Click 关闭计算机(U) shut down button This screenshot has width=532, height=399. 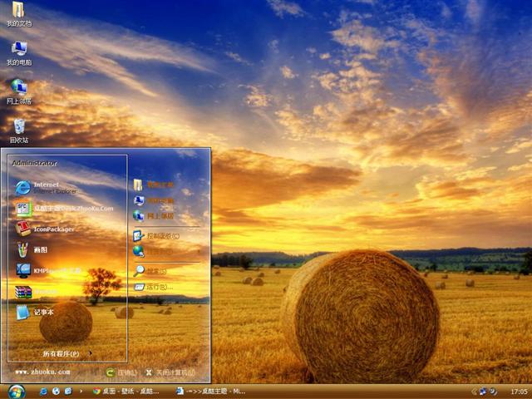pos(170,372)
